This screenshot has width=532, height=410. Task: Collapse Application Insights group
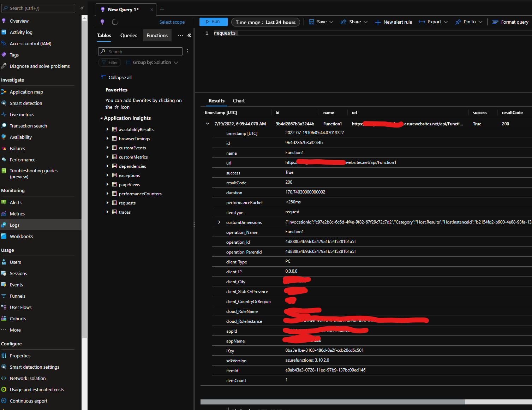click(x=101, y=118)
